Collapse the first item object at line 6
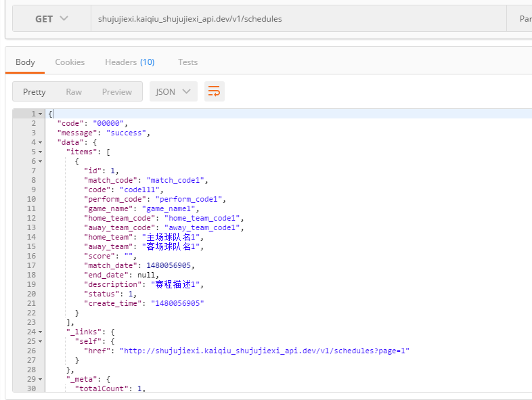Viewport: 532px width, 400px height. pos(40,162)
